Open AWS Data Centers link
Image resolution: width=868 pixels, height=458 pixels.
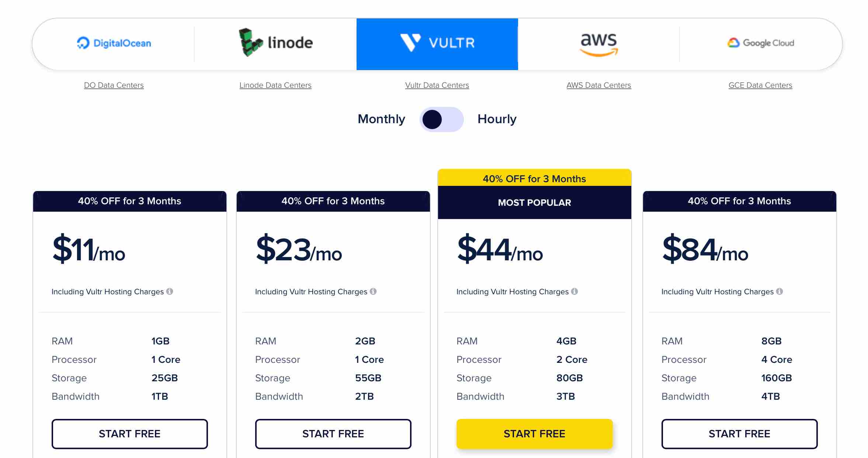pos(599,85)
